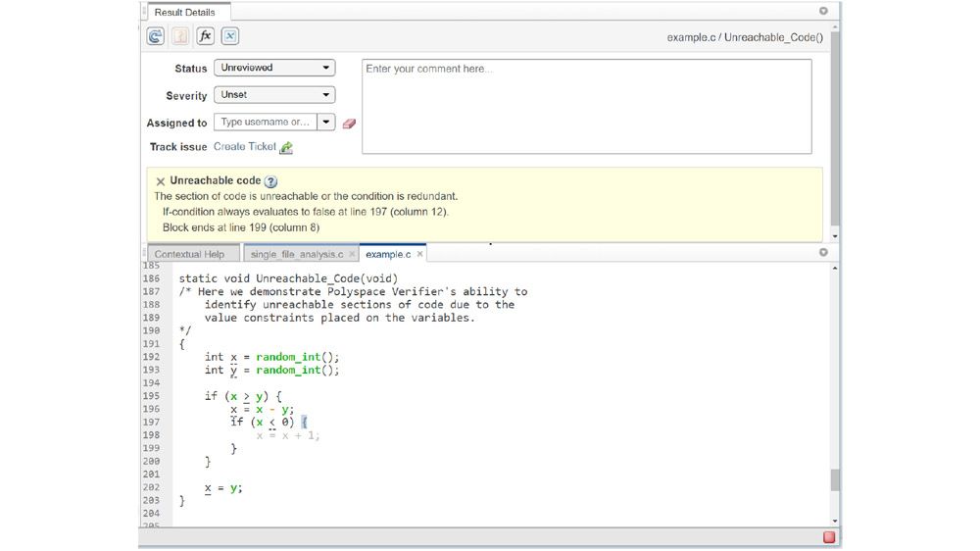Click the grayed-out second toolbar icon
The image size is (980, 551).
tap(180, 36)
